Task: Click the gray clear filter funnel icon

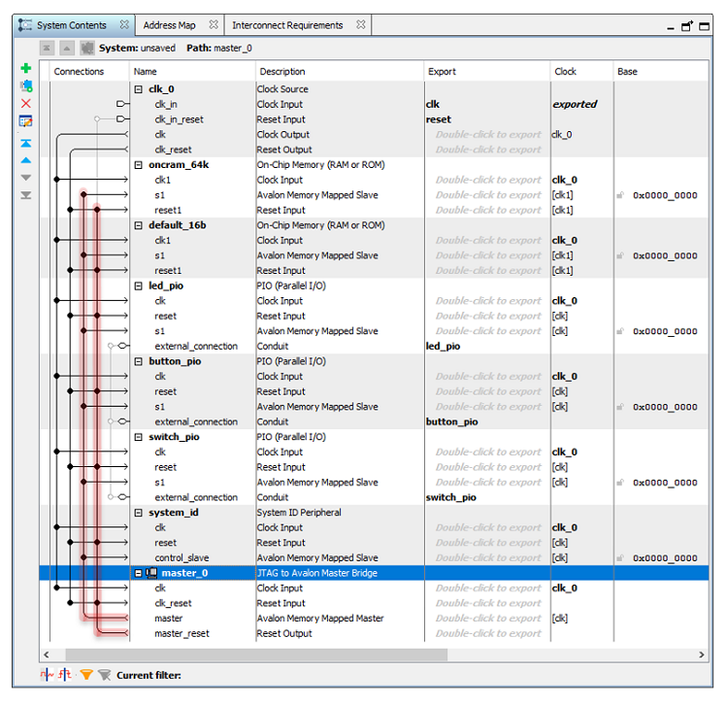Action: (104, 675)
